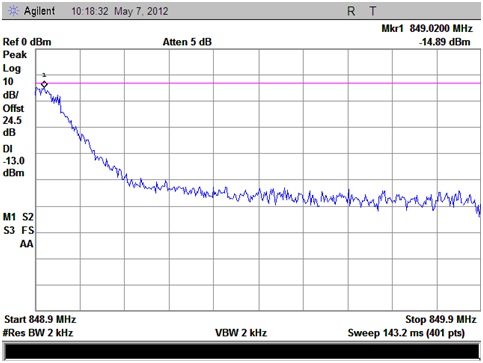The image size is (483, 363).
Task: Select the Mkr1 849.0200 MHz readout
Action: [427, 28]
